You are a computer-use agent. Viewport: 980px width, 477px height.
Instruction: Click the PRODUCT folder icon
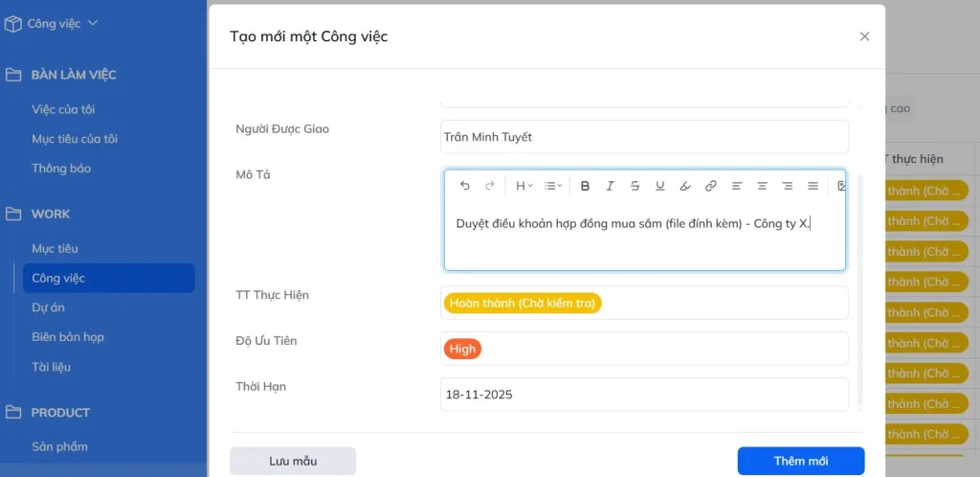[x=13, y=413]
